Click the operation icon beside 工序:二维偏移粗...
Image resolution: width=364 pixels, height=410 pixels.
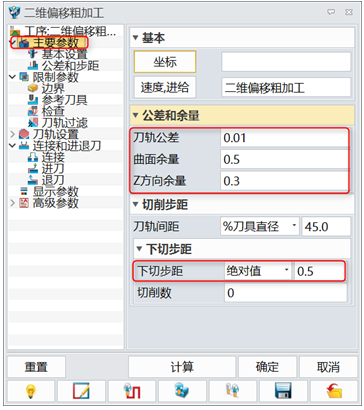[15, 32]
